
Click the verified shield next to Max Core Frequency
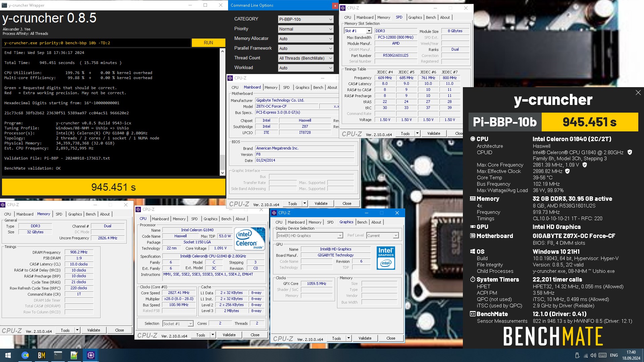[585, 165]
